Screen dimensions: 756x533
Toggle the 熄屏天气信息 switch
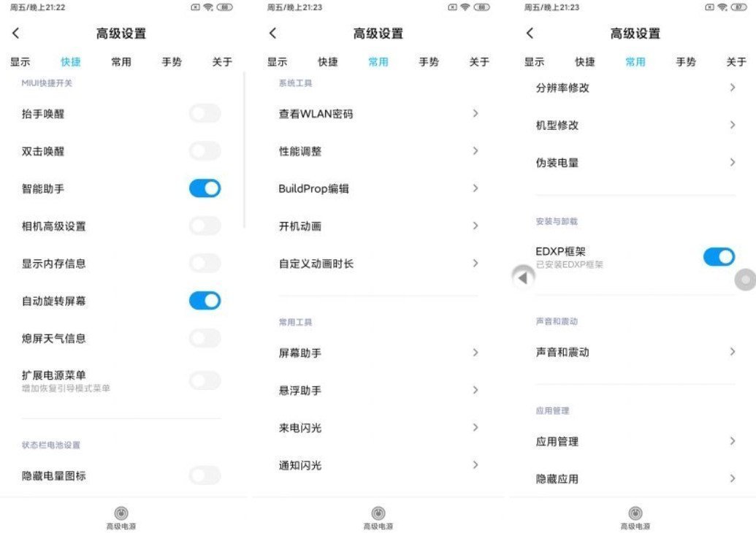[205, 338]
